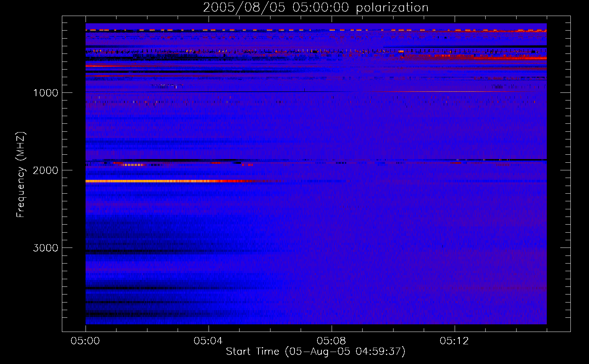Image resolution: width=589 pixels, height=364 pixels.
Task: Click the 05:00 time tick label
Action: pos(85,341)
